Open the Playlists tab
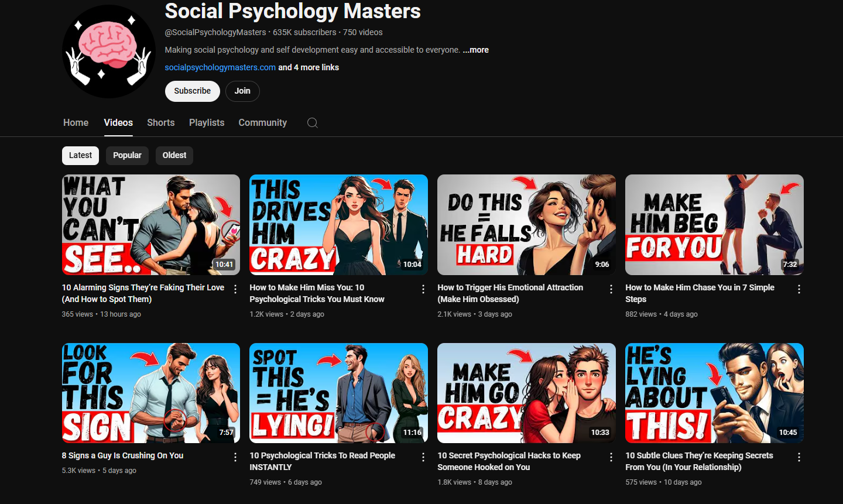Viewport: 843px width, 504px height. [207, 123]
